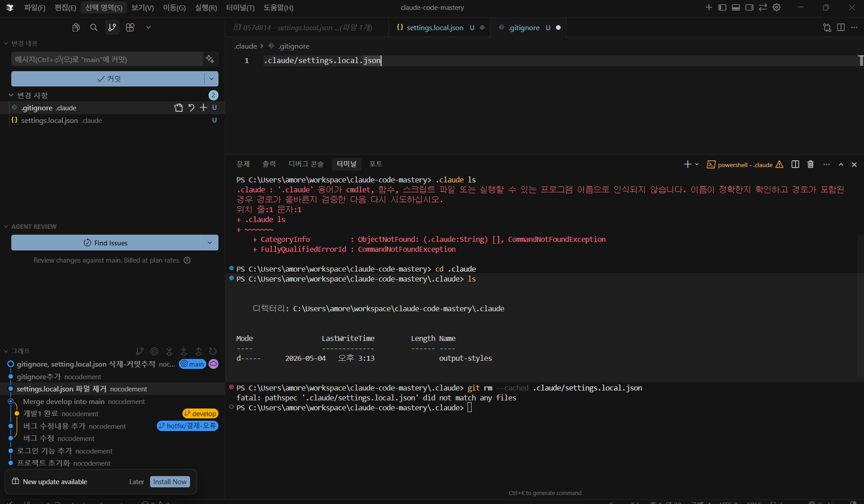Click the branch icon in the graph toolbar

point(140,351)
